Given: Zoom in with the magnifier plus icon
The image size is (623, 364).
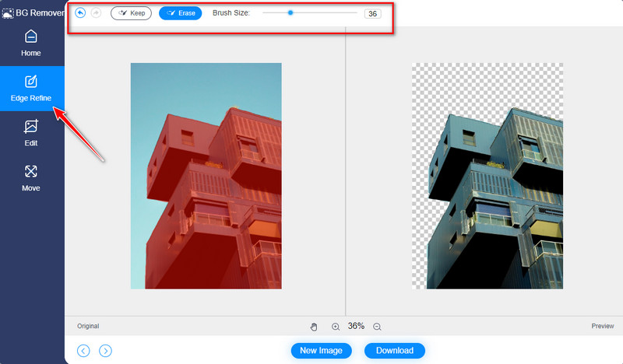Looking at the screenshot, I should click(x=336, y=327).
